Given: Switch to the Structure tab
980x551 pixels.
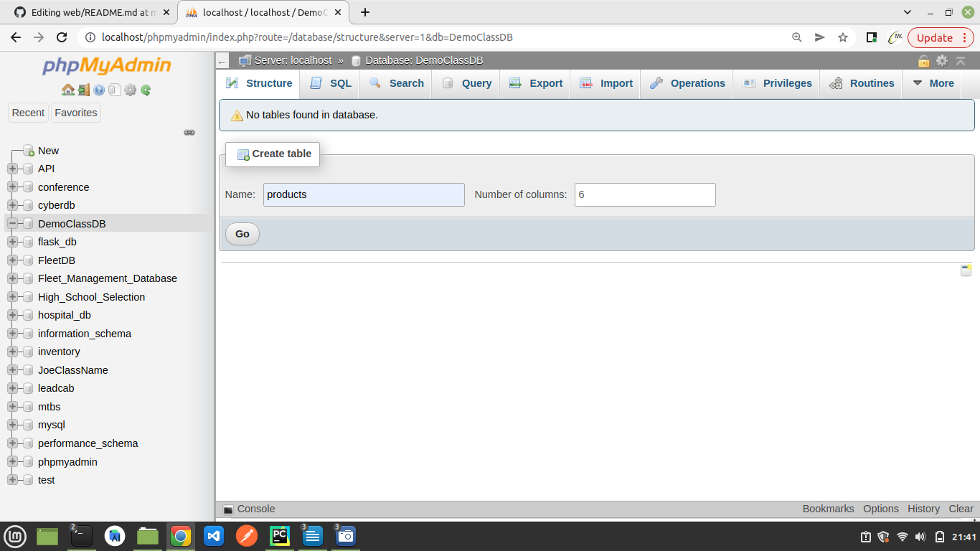Looking at the screenshot, I should tap(259, 83).
